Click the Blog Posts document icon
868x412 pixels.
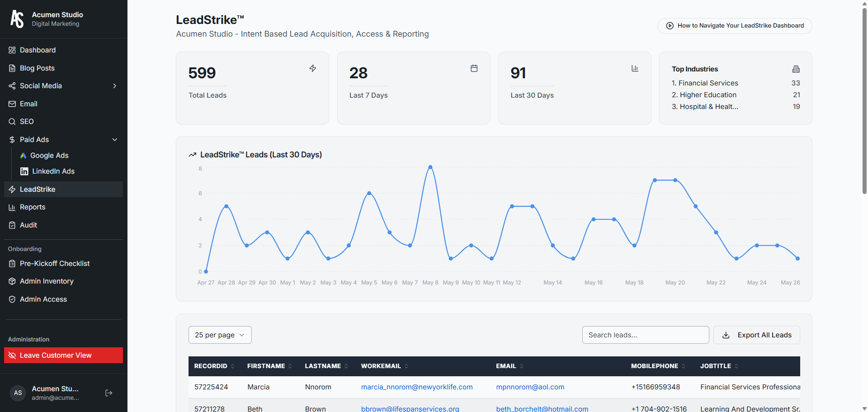point(12,68)
